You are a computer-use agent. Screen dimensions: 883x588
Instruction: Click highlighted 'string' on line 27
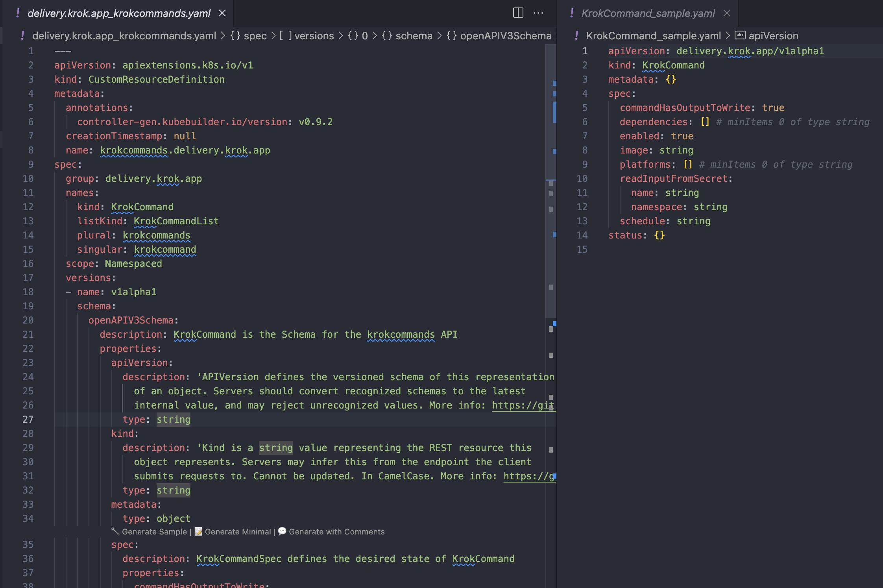point(174,420)
